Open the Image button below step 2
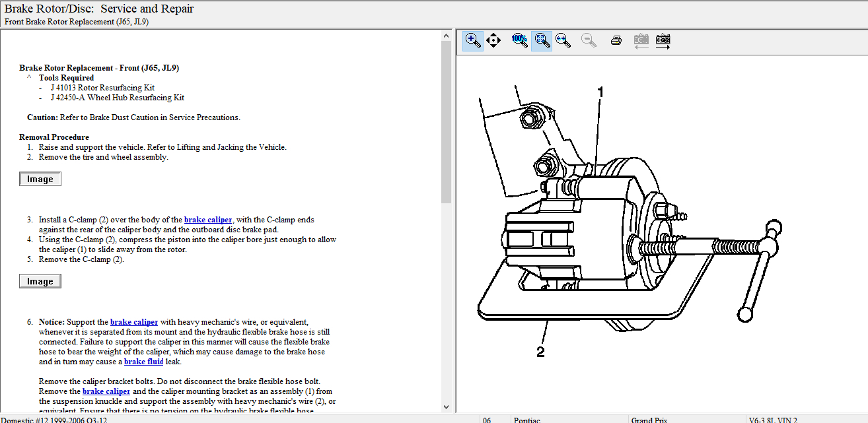868x423 pixels. 40,179
